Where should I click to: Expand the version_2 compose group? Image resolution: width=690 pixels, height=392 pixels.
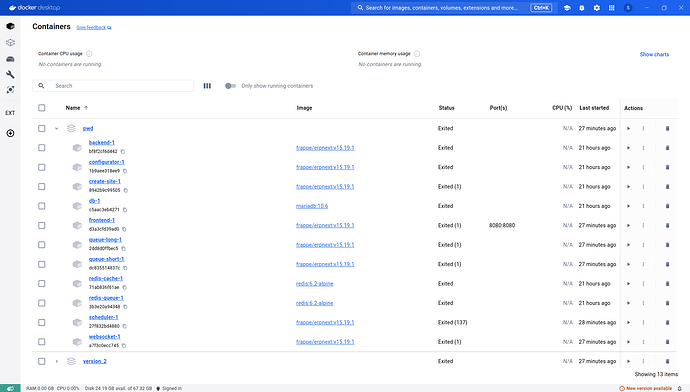tap(56, 361)
